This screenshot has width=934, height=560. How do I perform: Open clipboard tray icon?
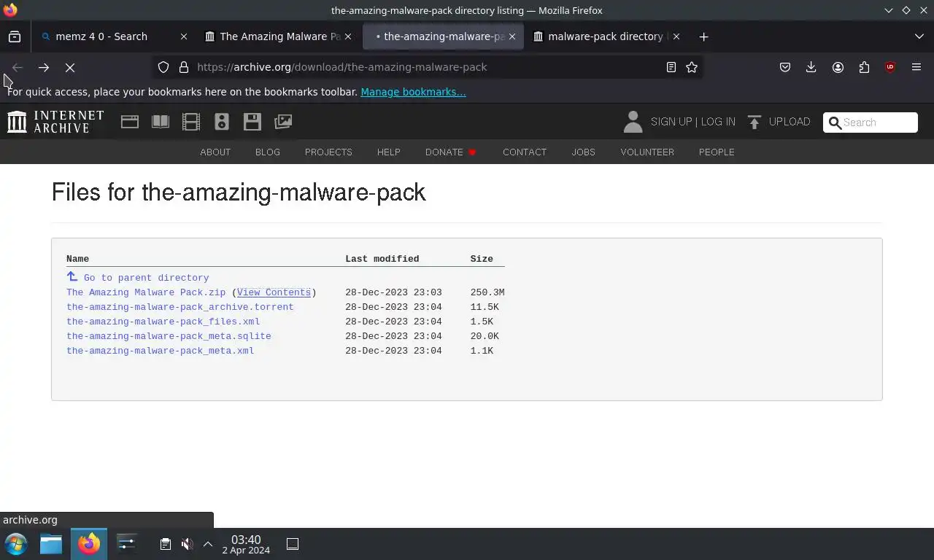click(166, 544)
